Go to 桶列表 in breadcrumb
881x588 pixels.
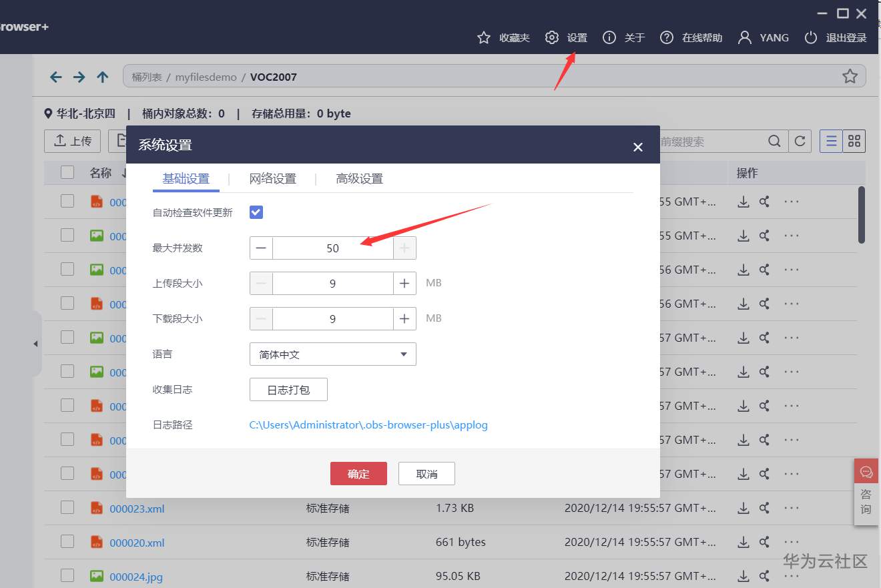(147, 77)
